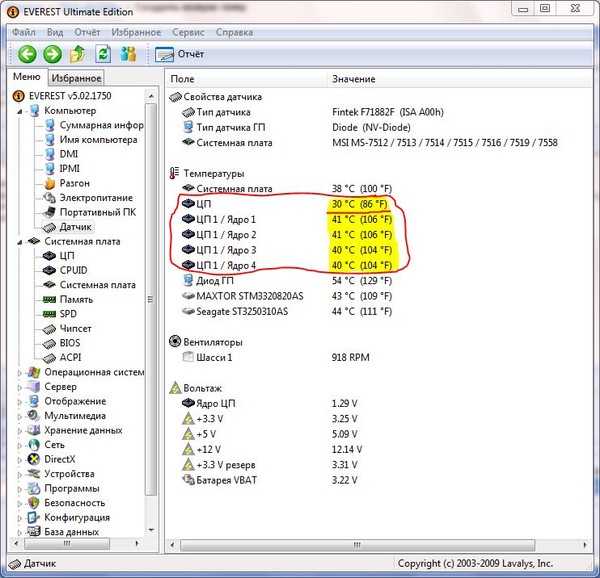600x578 pixels.
Task: Click the CPUID chip icon
Action: pos(49,270)
